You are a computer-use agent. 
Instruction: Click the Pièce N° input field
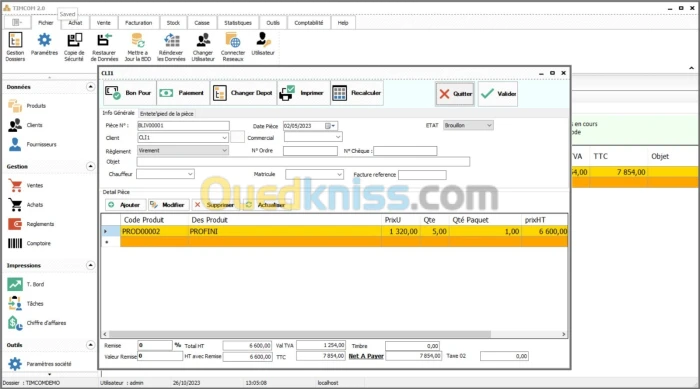click(x=183, y=126)
